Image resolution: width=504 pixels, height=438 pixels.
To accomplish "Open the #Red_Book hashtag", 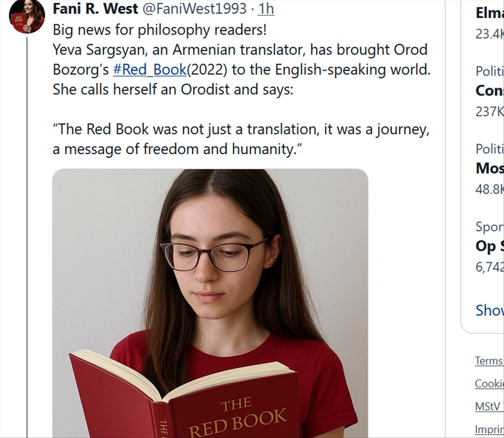I will [150, 69].
